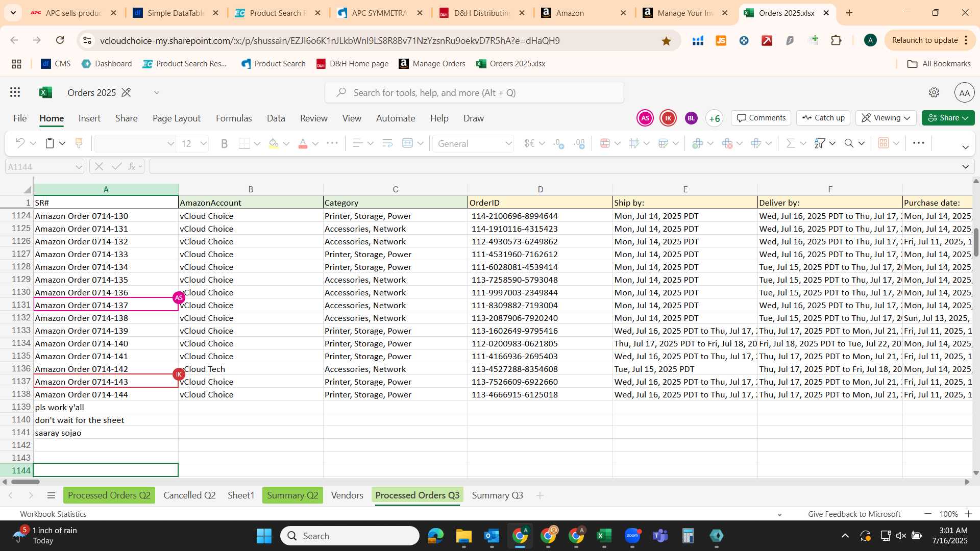Open the Paste options dropdown arrow
This screenshot has height=551, width=980.
point(62,143)
